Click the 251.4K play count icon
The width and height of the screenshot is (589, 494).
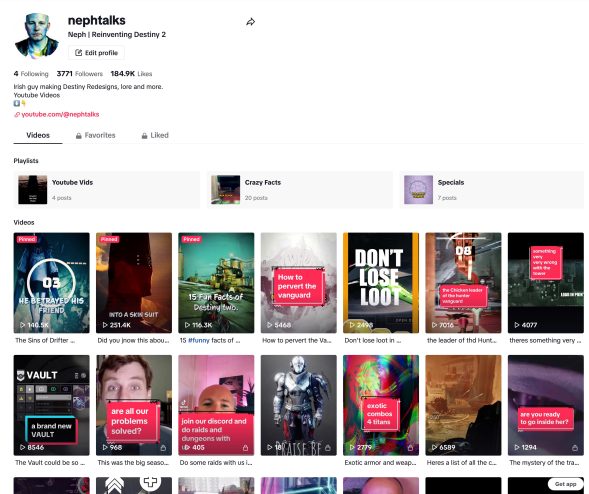coord(105,325)
